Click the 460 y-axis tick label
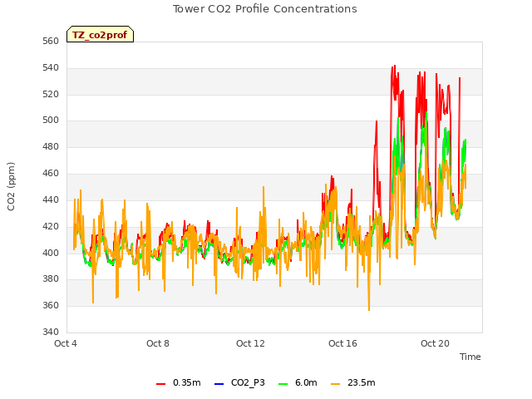This screenshot has width=532, height=399. [x=51, y=174]
